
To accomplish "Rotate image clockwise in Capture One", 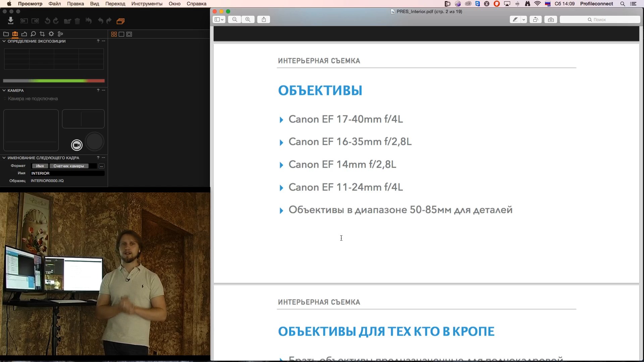I will (56, 21).
